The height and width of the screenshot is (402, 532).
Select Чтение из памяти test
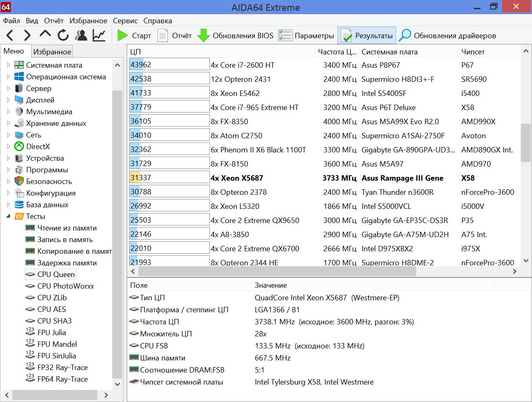pyautogui.click(x=67, y=228)
